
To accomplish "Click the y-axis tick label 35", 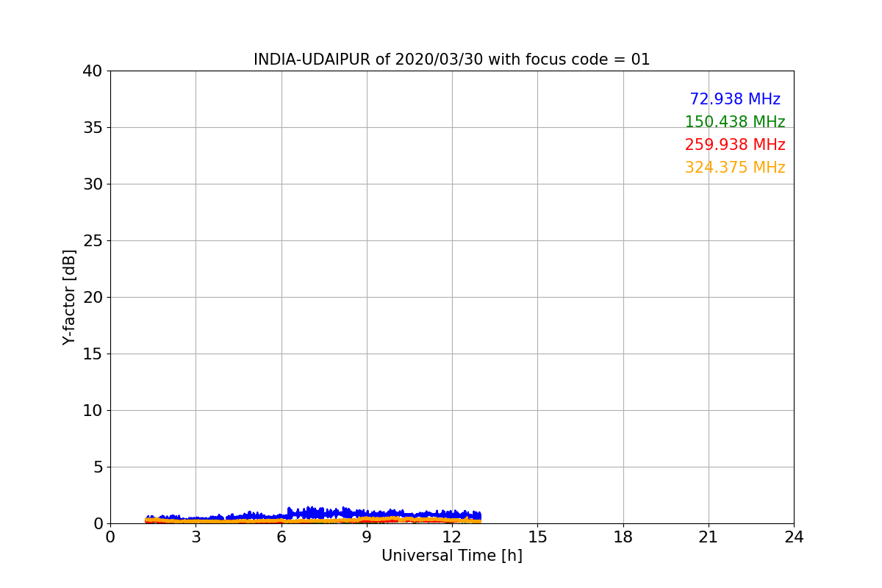I will (92, 128).
